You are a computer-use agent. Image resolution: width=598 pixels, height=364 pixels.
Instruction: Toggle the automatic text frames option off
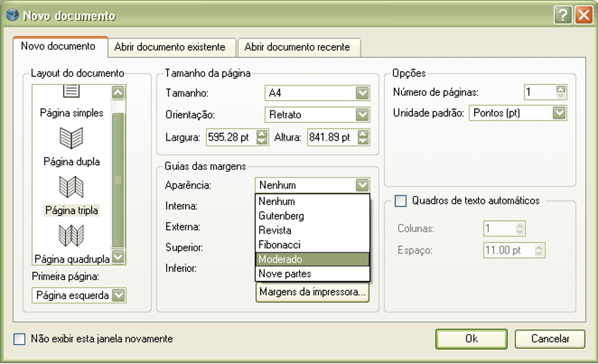[x=401, y=201]
